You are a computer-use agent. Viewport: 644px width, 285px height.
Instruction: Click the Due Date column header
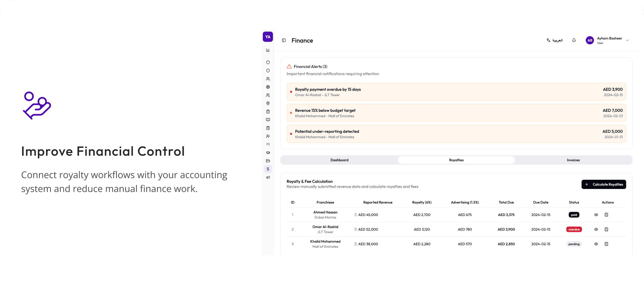541,203
